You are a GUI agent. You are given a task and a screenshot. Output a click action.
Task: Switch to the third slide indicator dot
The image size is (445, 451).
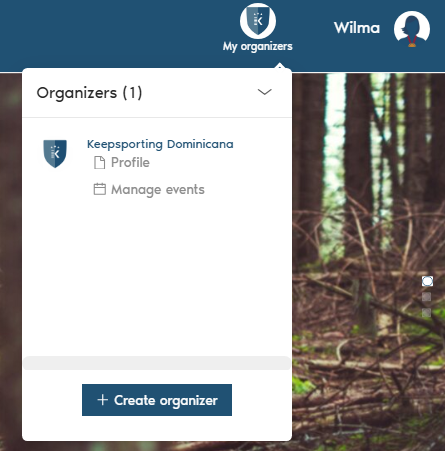pos(426,313)
